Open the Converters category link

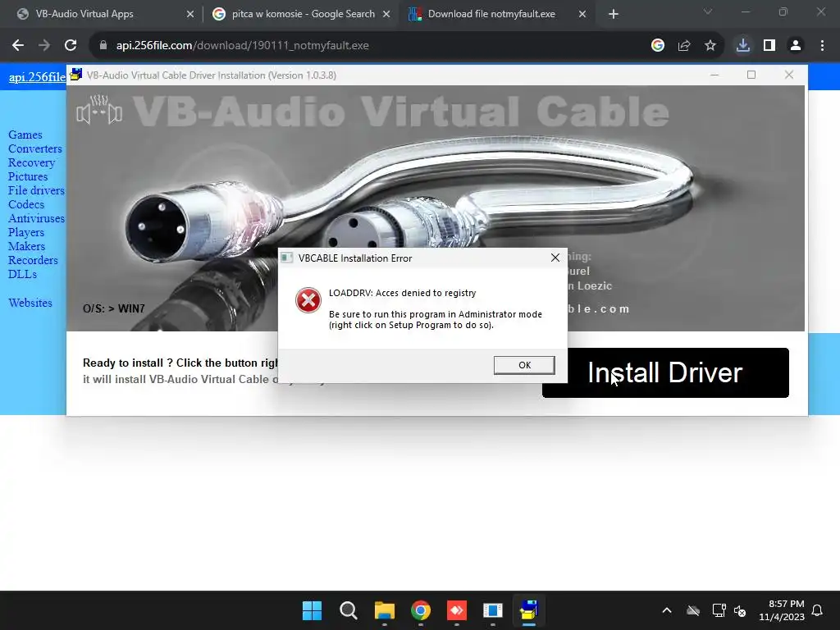click(x=34, y=148)
